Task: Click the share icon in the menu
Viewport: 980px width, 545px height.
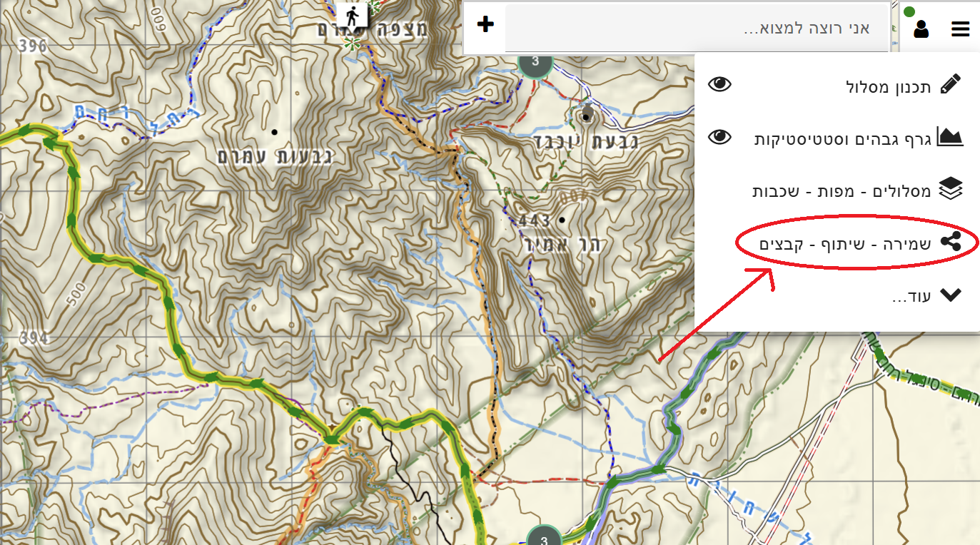Action: 950,243
